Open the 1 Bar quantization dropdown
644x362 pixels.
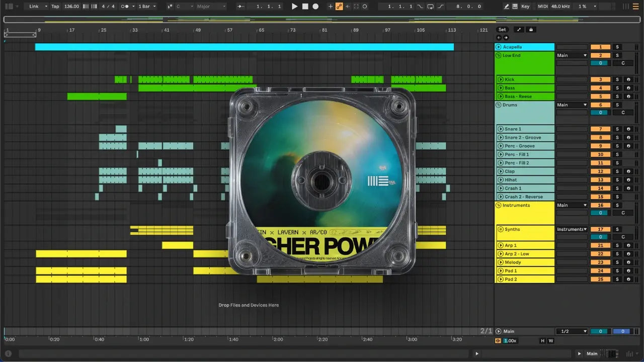pyautogui.click(x=147, y=7)
